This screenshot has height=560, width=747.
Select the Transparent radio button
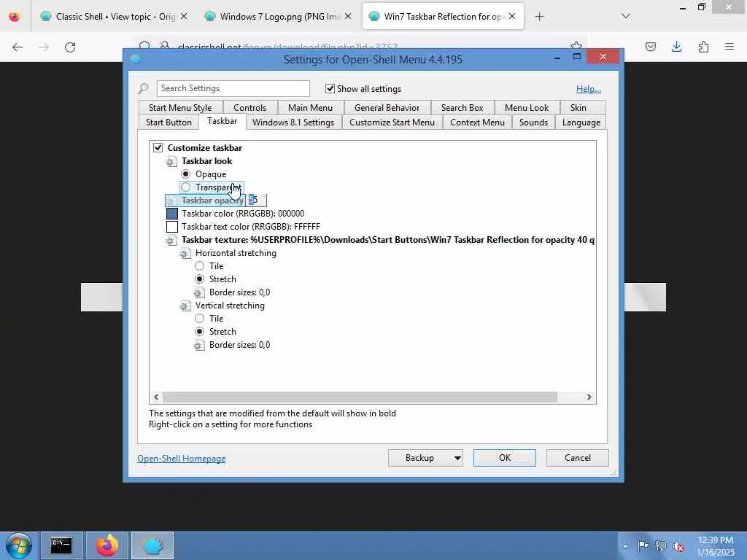(186, 187)
